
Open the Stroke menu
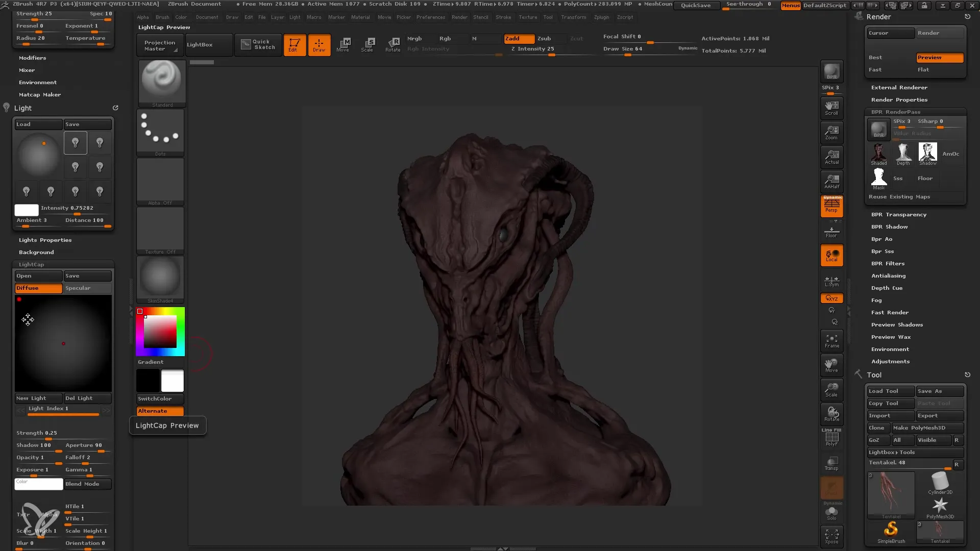(x=503, y=17)
